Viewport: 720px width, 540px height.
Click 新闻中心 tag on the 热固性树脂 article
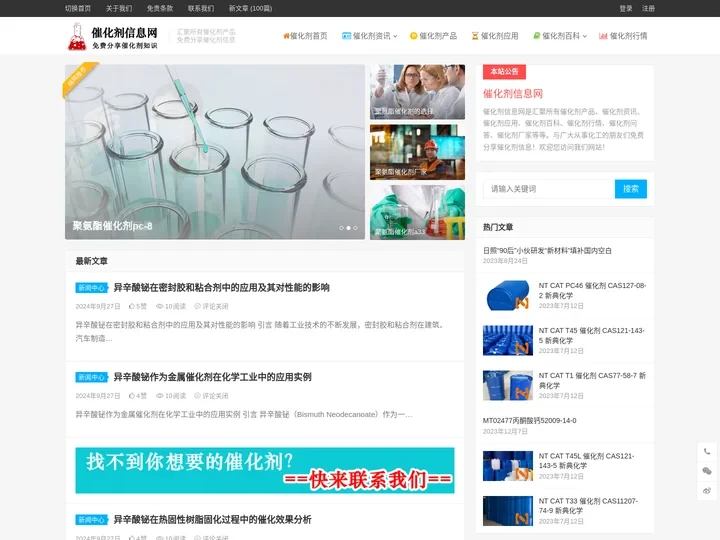pos(92,520)
